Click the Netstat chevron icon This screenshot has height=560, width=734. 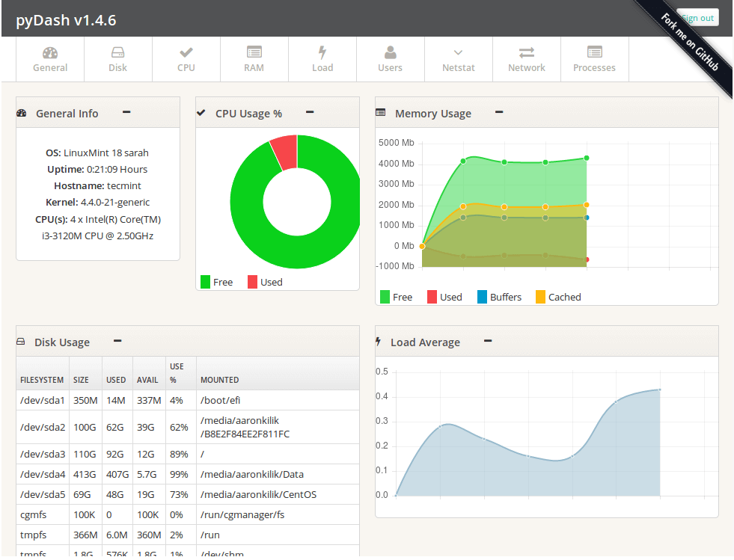(x=458, y=52)
